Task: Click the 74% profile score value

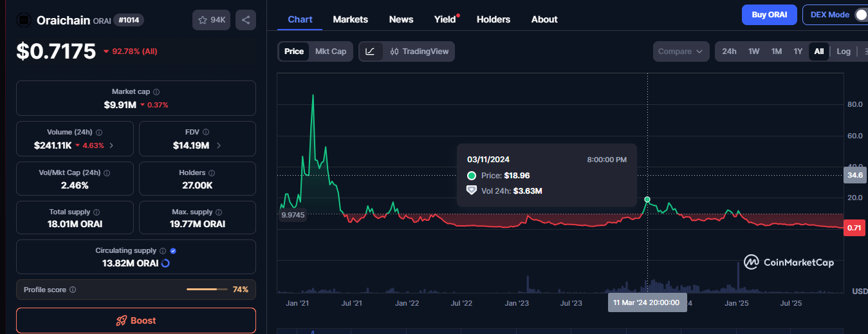Action: pyautogui.click(x=241, y=290)
